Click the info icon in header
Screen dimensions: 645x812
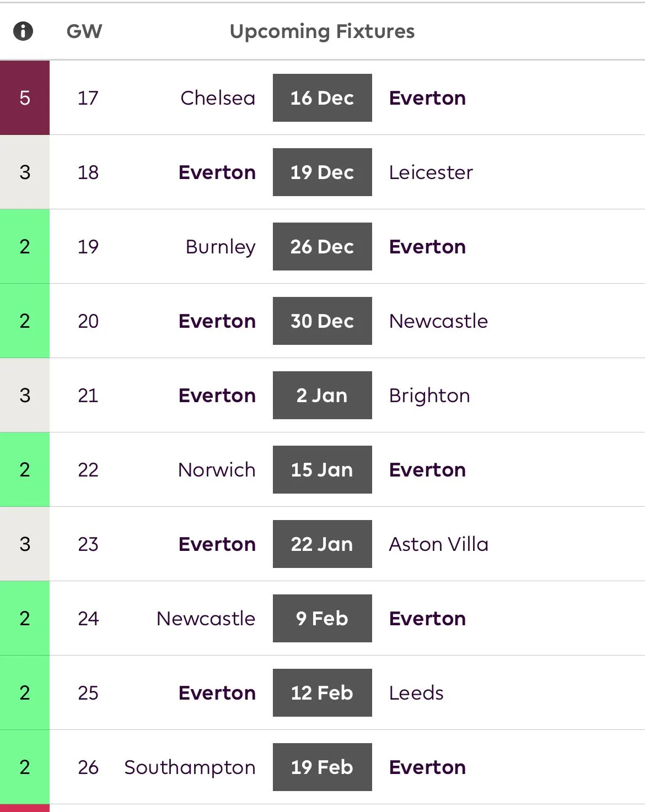(x=23, y=31)
